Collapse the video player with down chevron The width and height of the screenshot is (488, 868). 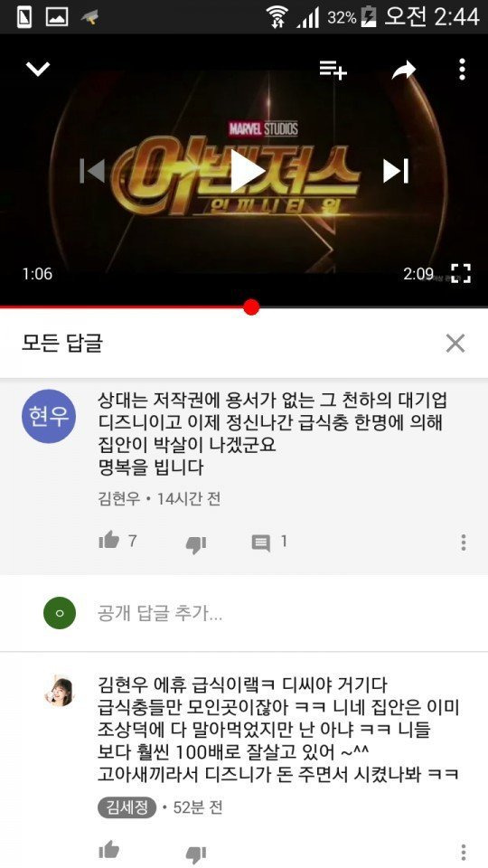[38, 70]
